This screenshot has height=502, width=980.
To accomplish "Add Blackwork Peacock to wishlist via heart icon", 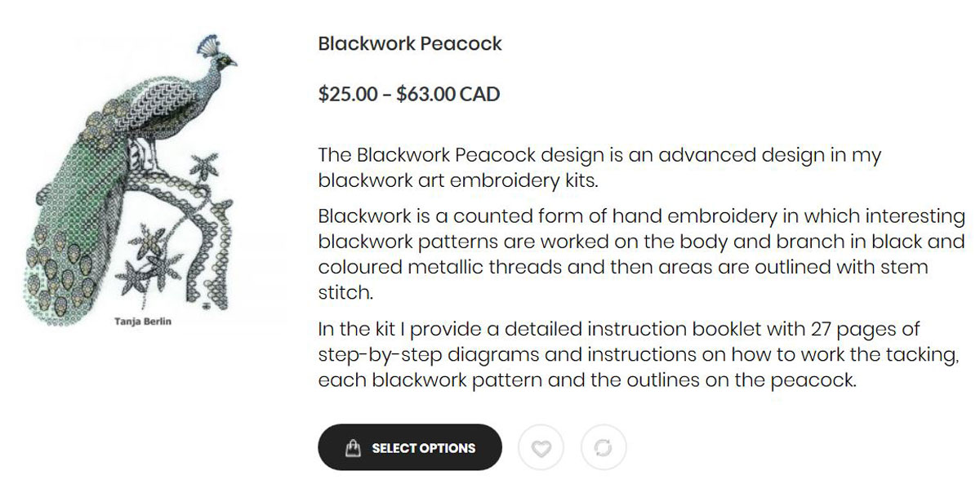I will [541, 448].
